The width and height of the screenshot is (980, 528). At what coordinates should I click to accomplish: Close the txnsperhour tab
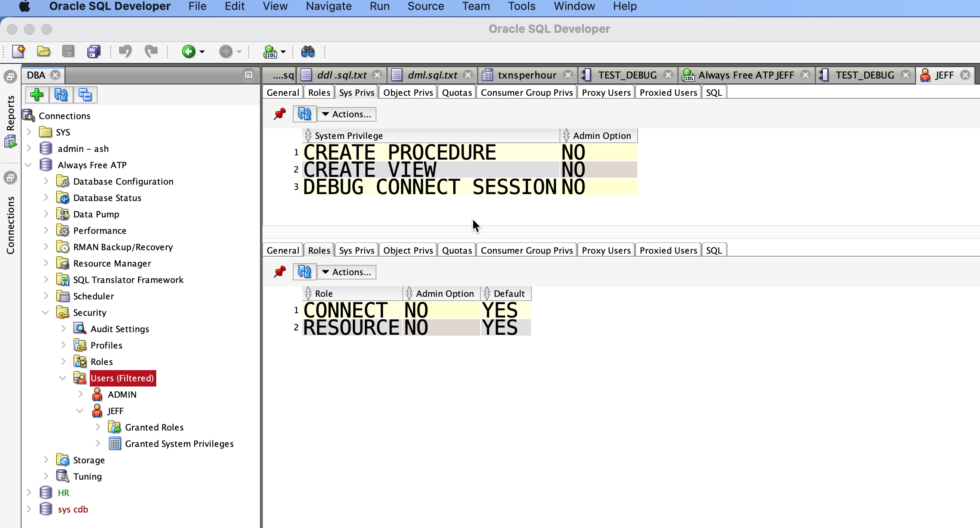(x=568, y=75)
